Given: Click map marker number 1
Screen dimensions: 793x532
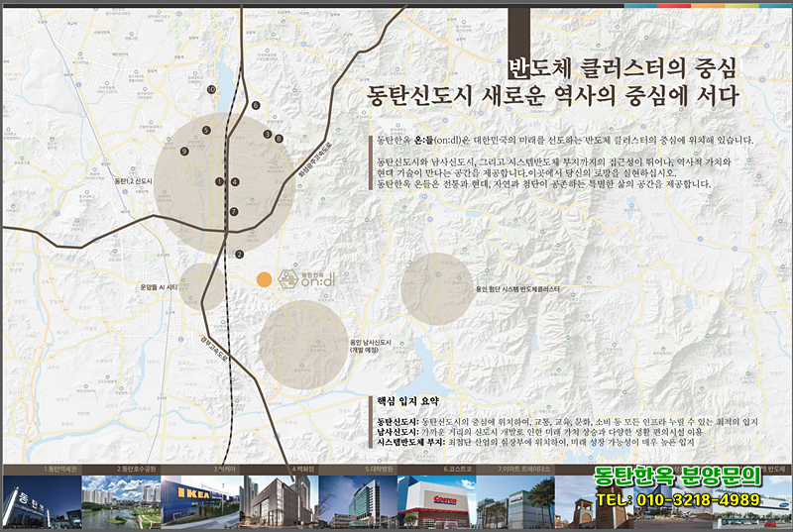Looking at the screenshot, I should (x=219, y=181).
